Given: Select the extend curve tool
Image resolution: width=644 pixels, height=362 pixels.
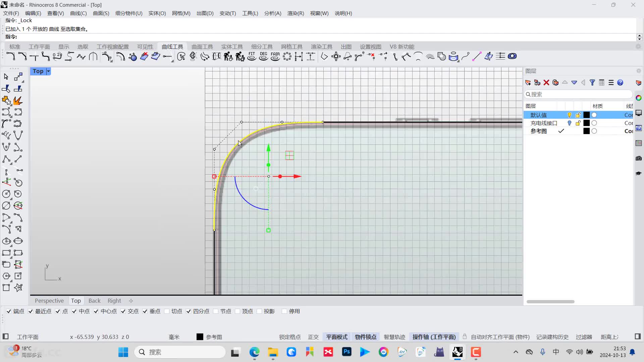Looking at the screenshot, I should coord(167,56).
